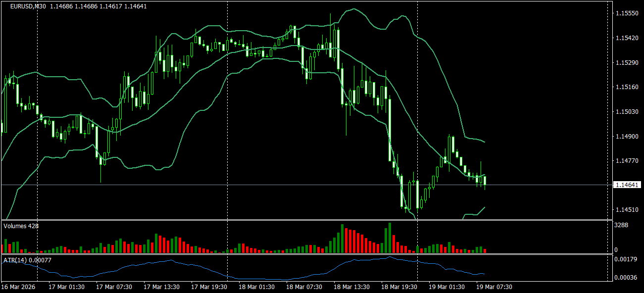Click the 19 Mar 07:30 time label
This screenshot has width=644, height=293.
pyautogui.click(x=494, y=287)
